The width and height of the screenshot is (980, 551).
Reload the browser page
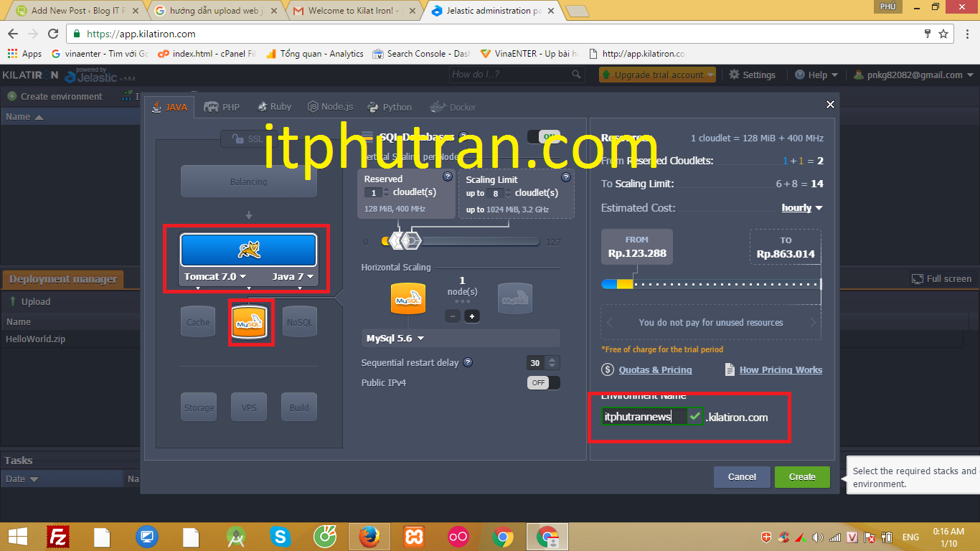[x=53, y=34]
